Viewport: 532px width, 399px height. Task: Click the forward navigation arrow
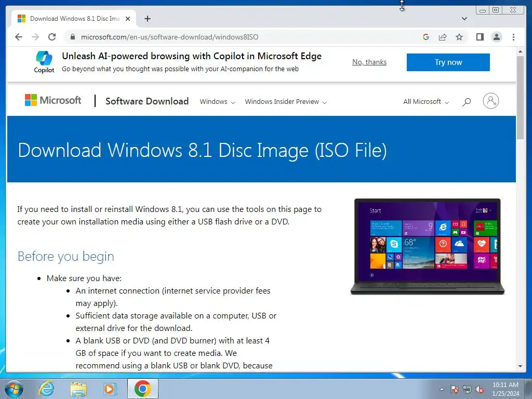tap(35, 37)
